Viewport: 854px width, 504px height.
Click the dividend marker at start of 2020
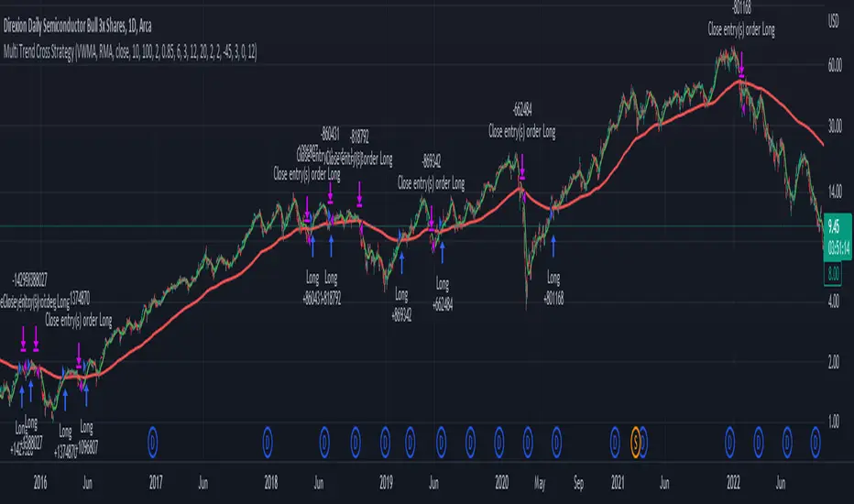498,443
